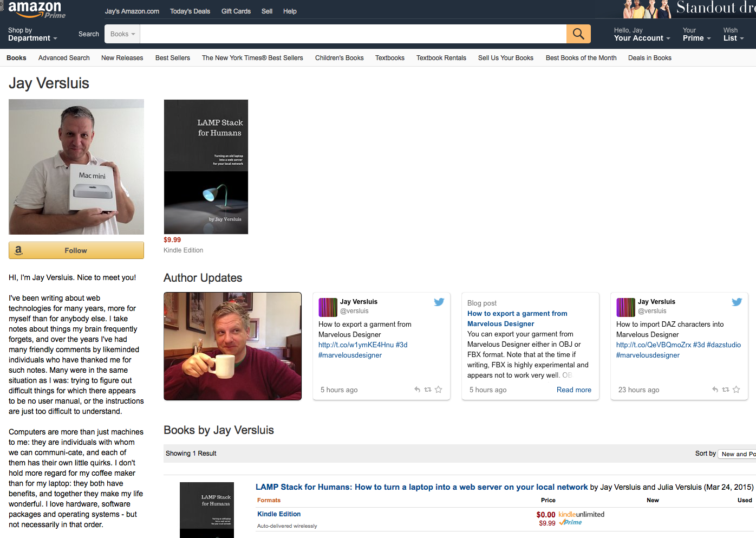Open the Your Prime dropdown
756x538 pixels.
point(696,34)
